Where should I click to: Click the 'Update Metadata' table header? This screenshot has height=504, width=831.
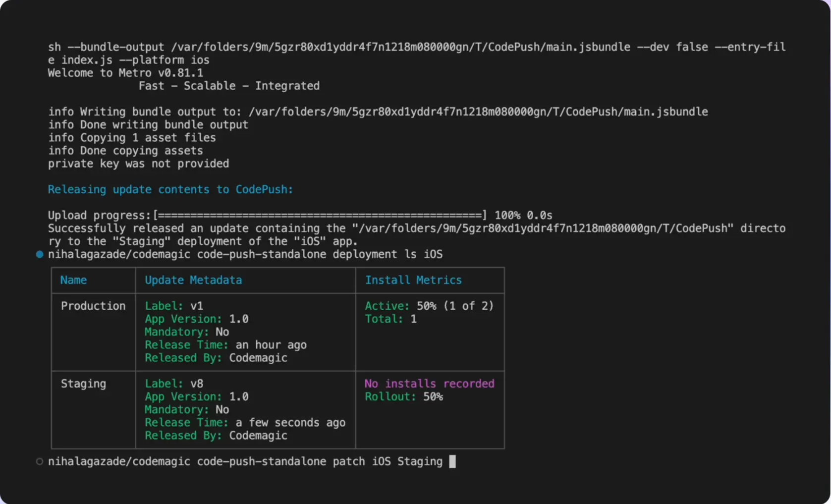(193, 280)
